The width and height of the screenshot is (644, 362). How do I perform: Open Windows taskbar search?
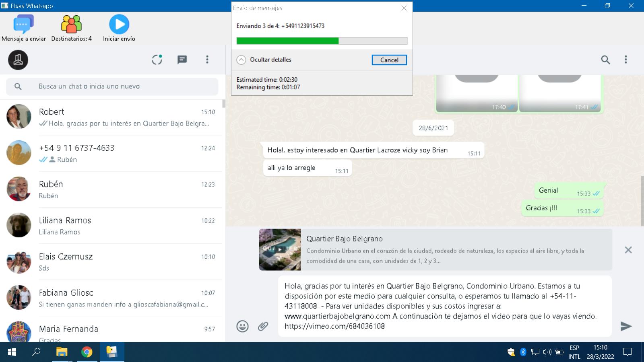click(37, 352)
